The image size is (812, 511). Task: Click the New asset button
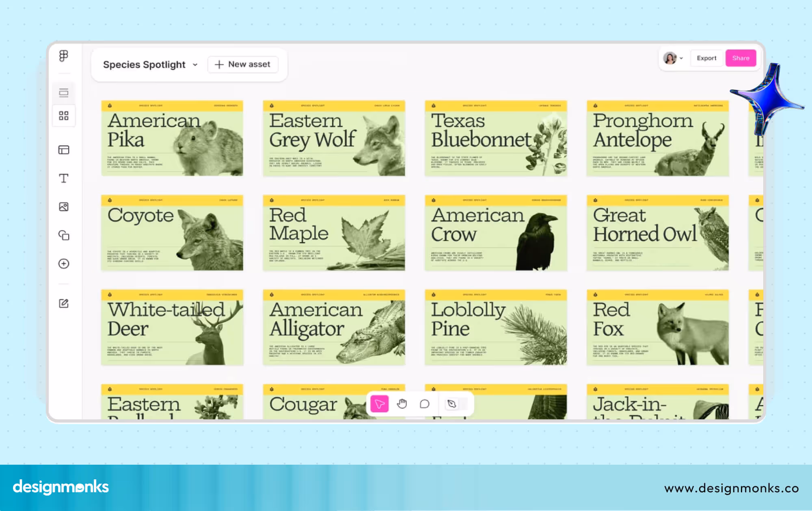(x=243, y=65)
